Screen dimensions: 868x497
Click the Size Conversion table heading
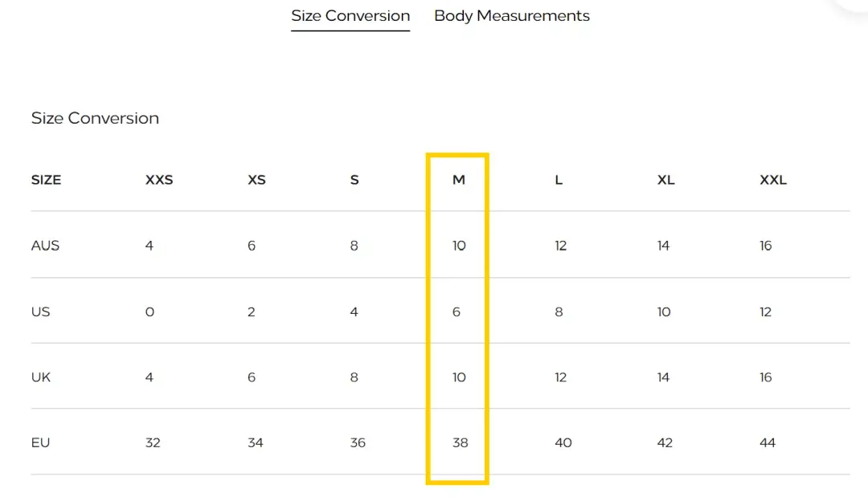coord(95,118)
